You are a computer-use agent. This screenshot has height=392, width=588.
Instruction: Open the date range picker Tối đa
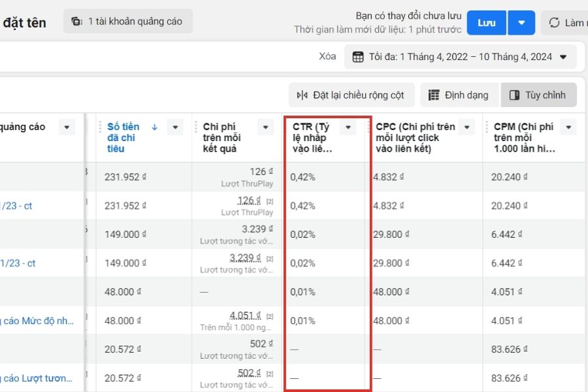460,57
